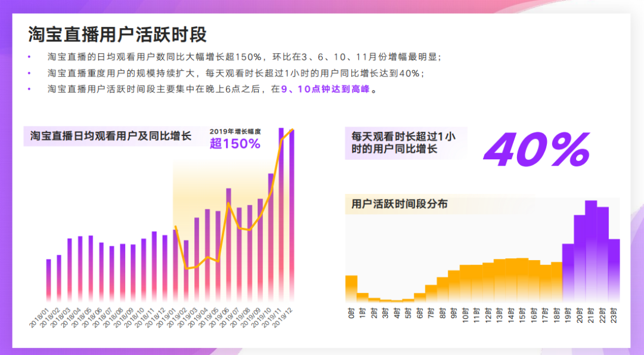Click the 2018/05 bar in the daily viewers chart
This screenshot has width=644, height=355.
(91, 268)
